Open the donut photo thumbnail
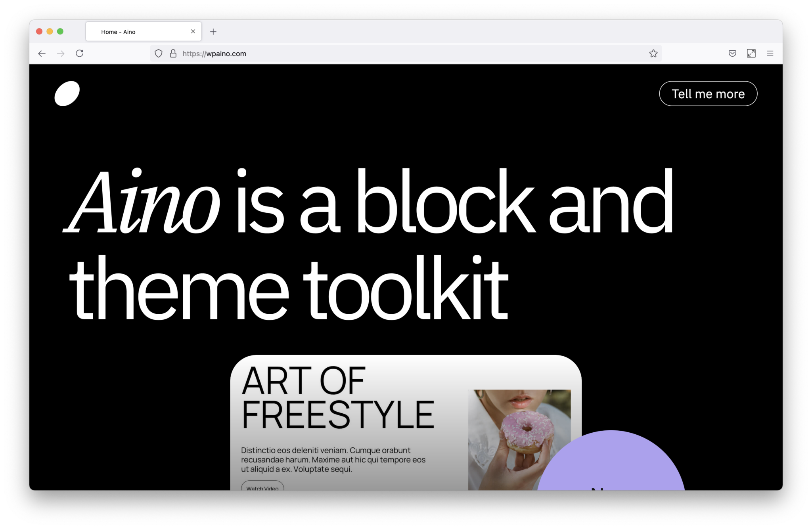The width and height of the screenshot is (812, 529). 519,440
